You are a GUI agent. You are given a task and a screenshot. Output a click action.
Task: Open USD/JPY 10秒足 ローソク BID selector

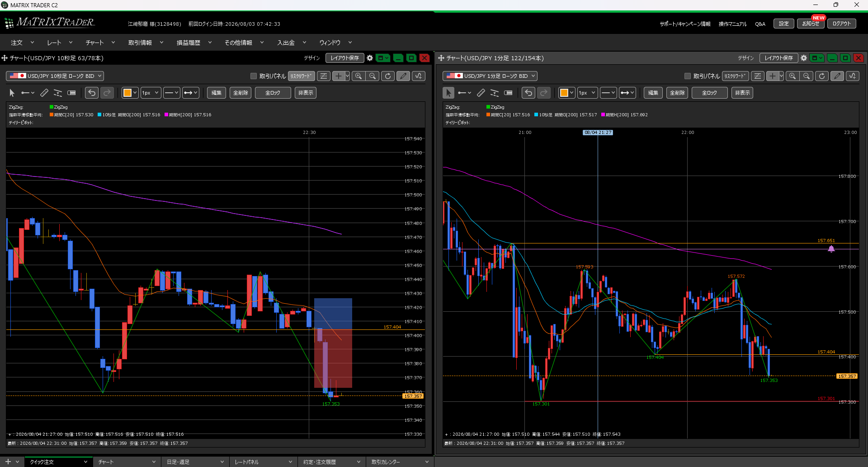[55, 76]
